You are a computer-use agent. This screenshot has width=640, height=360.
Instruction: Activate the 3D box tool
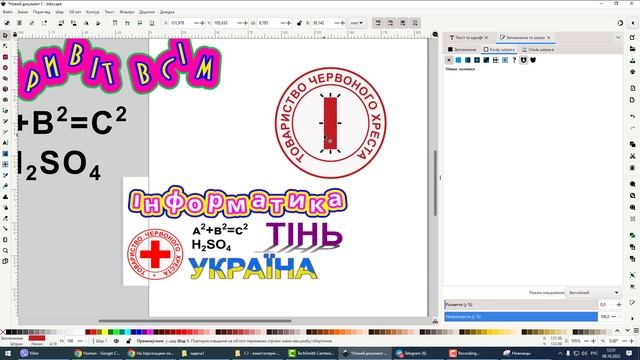(x=5, y=89)
